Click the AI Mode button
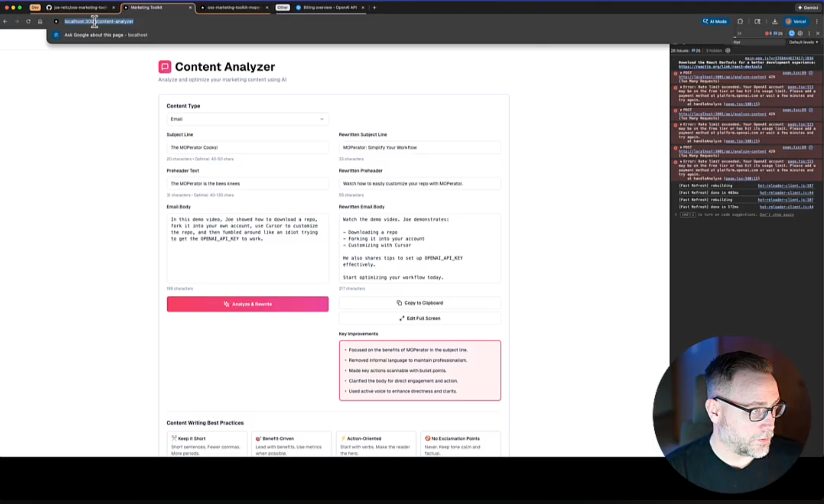This screenshot has width=824, height=504. 715,21
